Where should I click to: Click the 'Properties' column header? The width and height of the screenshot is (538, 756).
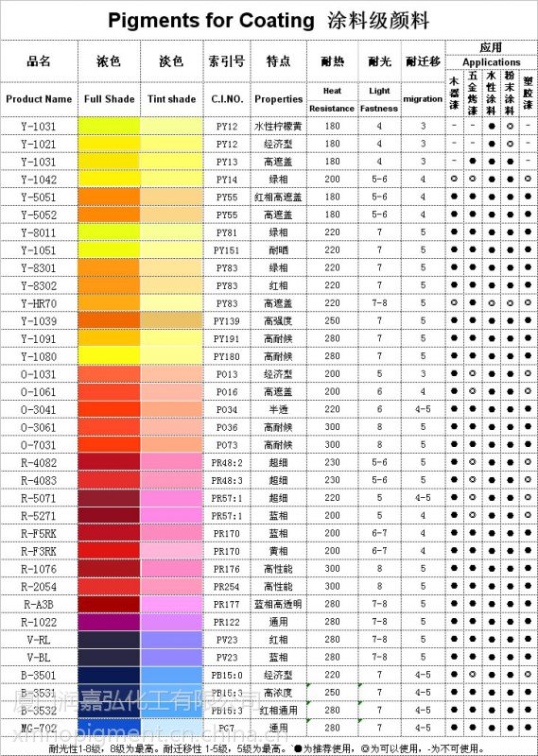click(x=278, y=99)
